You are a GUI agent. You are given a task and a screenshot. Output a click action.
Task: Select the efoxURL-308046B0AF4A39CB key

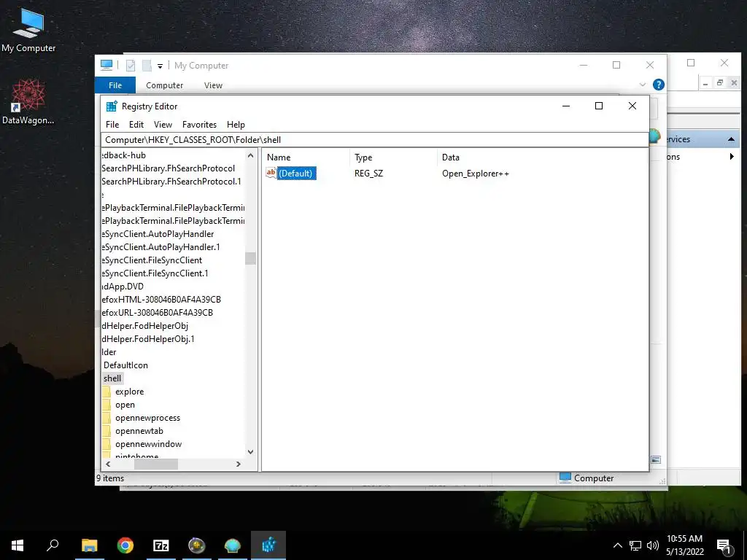tap(158, 312)
